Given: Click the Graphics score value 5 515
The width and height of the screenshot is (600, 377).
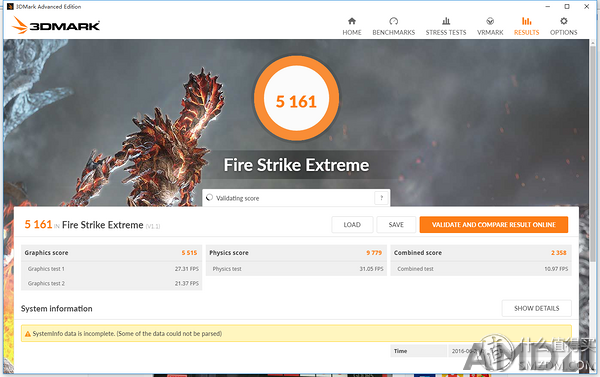Looking at the screenshot, I should [x=189, y=253].
